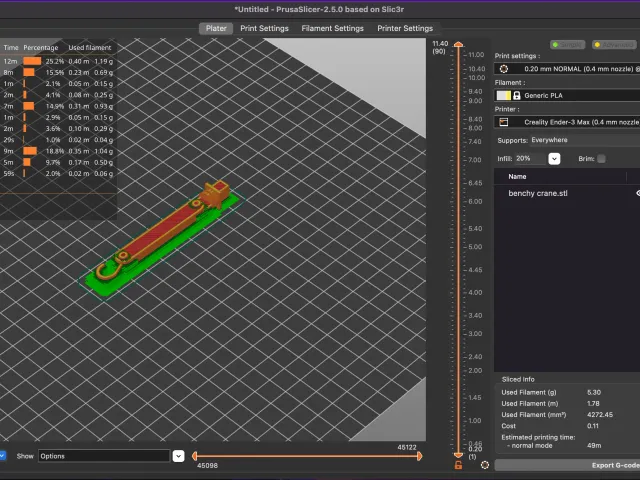Click the 5m 9.7% legend row
The width and height of the screenshot is (640, 480).
point(58,162)
